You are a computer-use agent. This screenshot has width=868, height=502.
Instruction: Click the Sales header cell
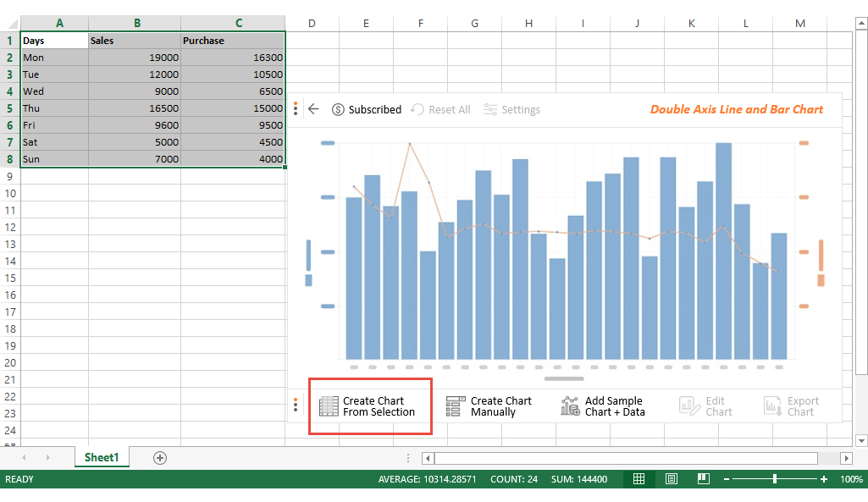[135, 41]
